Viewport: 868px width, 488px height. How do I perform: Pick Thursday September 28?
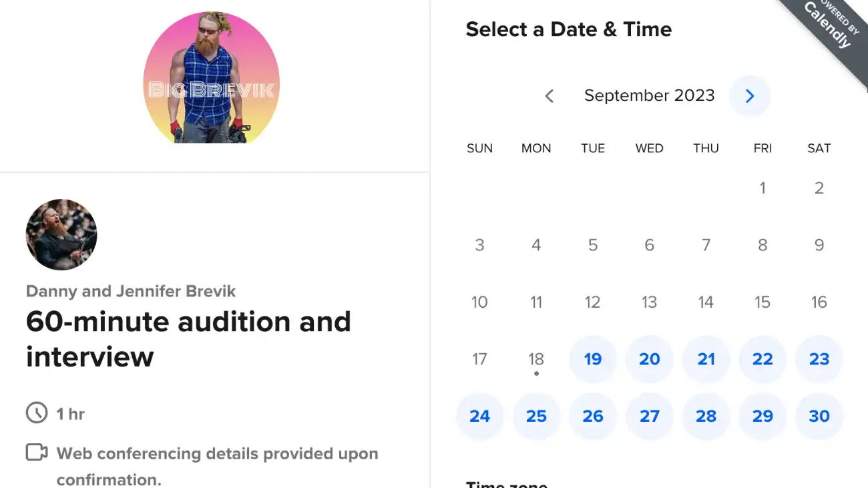(706, 416)
